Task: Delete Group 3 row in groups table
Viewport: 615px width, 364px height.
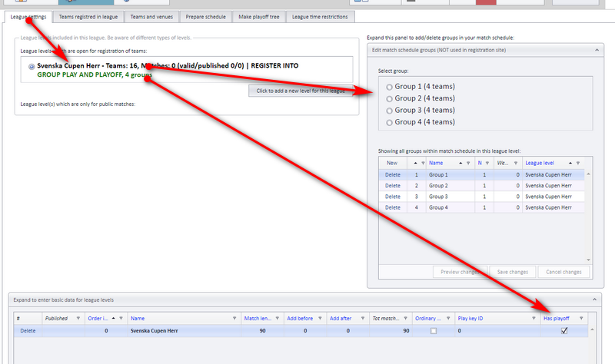Action: pyautogui.click(x=393, y=197)
